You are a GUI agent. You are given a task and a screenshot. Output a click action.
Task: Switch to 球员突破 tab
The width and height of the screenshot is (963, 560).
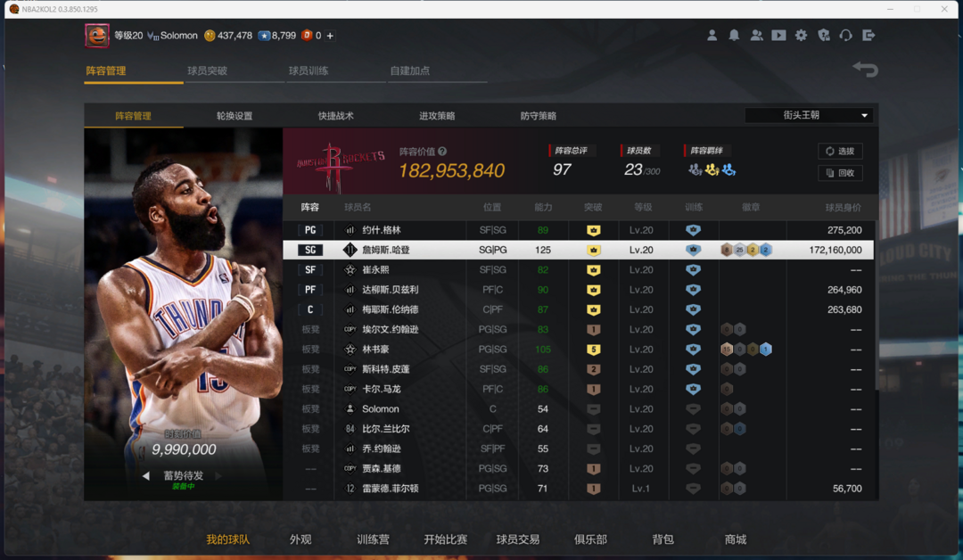pyautogui.click(x=207, y=70)
